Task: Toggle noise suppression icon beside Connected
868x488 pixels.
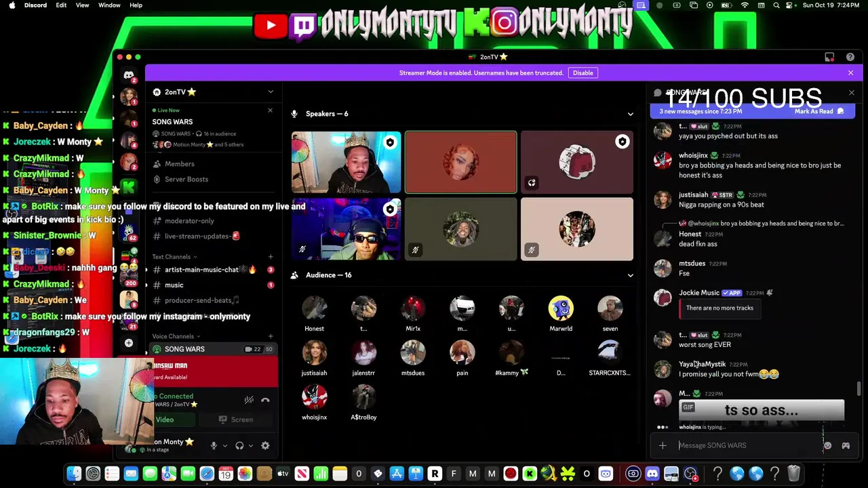Action: click(249, 400)
